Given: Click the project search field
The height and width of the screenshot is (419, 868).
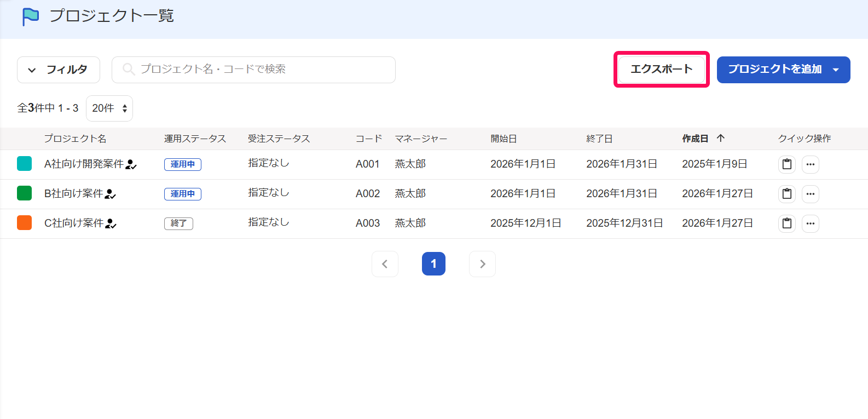Looking at the screenshot, I should 253,70.
